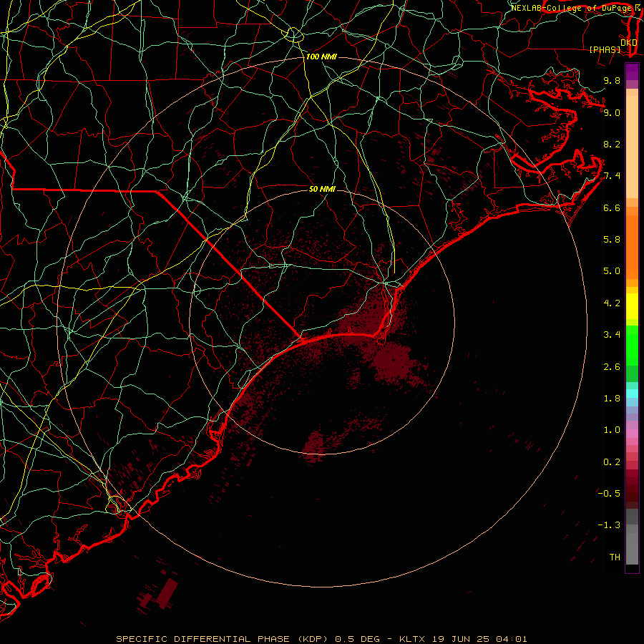Screen dimensions: 644x644
Task: Click the 2.6 value on the color scale
Action: click(x=612, y=367)
